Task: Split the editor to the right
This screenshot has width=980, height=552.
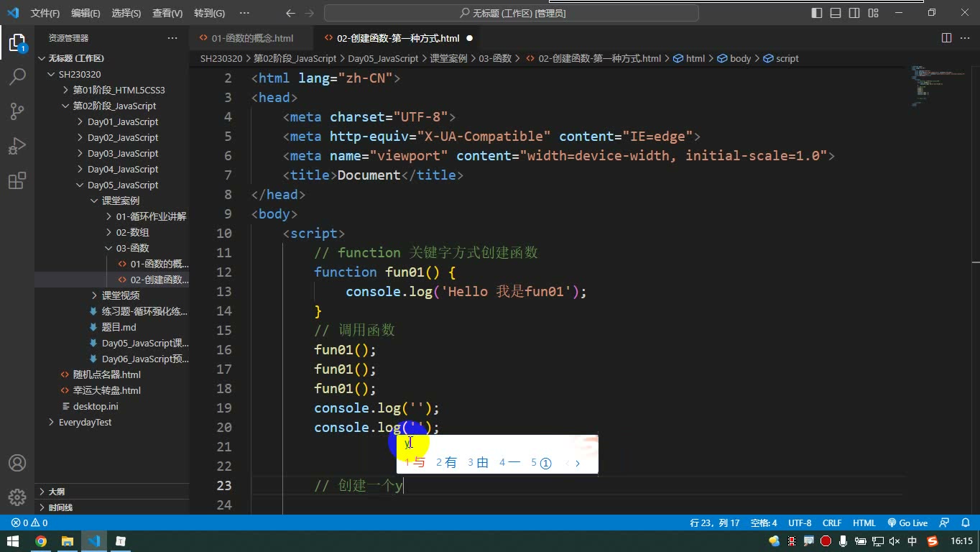Action: coord(946,38)
